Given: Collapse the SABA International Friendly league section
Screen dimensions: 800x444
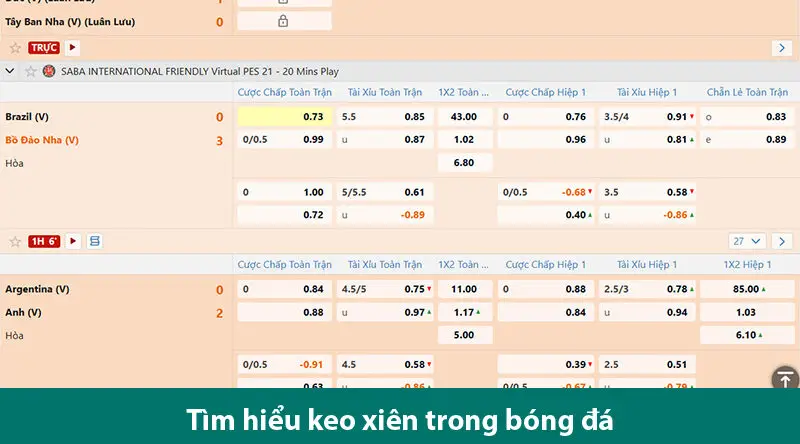Looking at the screenshot, I should [x=10, y=71].
